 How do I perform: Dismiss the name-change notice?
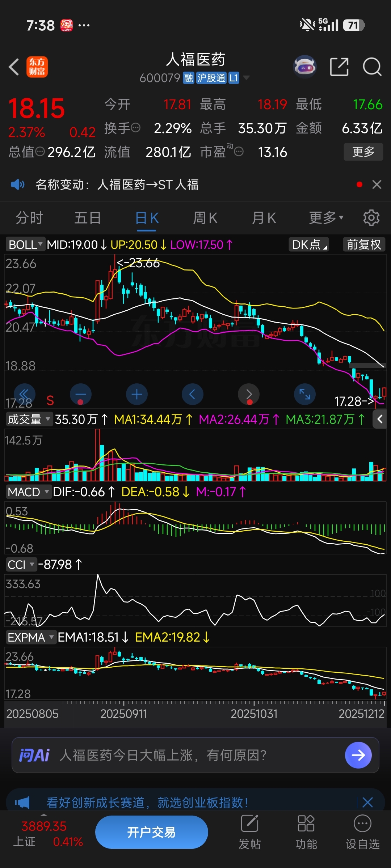click(377, 184)
